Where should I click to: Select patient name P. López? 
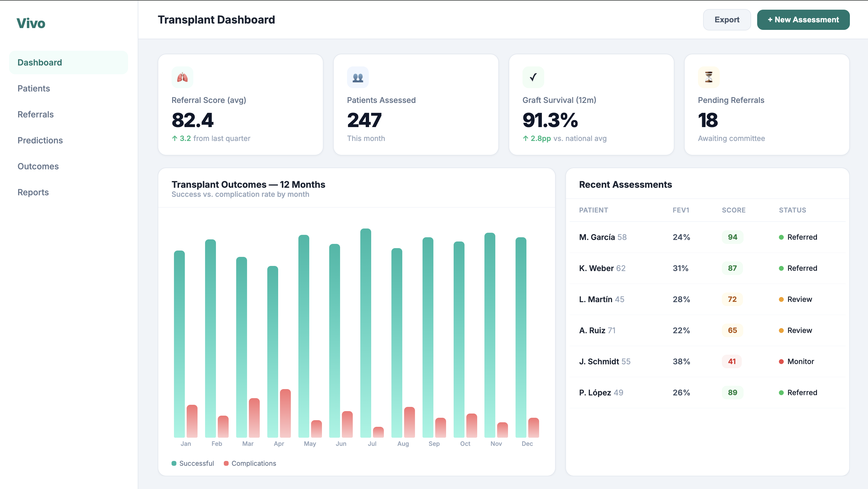595,393
